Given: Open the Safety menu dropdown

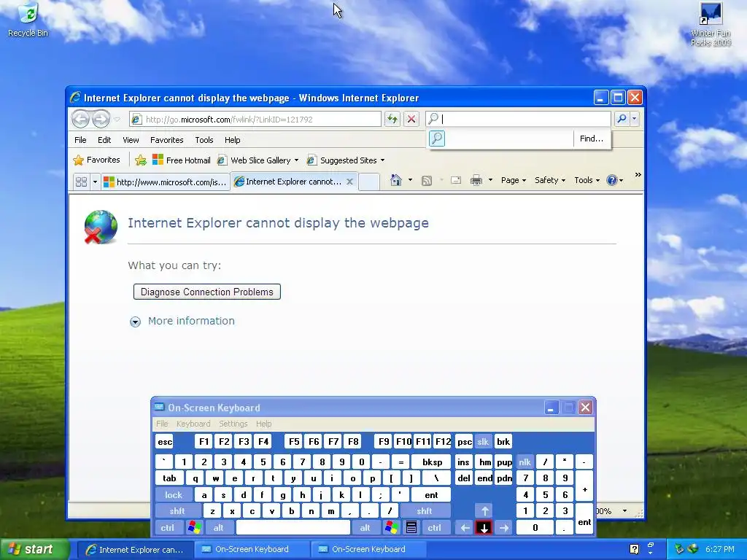Looking at the screenshot, I should click(x=550, y=181).
